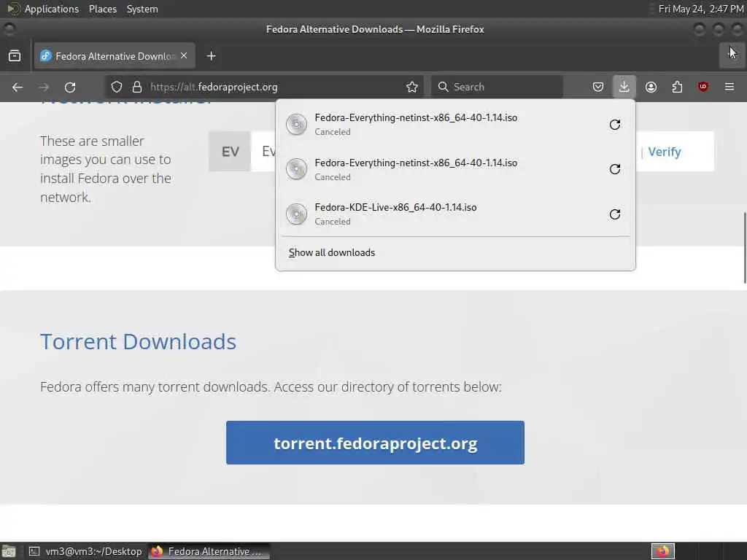The width and height of the screenshot is (747, 560).
Task: Go back to the previous page
Action: (18, 87)
